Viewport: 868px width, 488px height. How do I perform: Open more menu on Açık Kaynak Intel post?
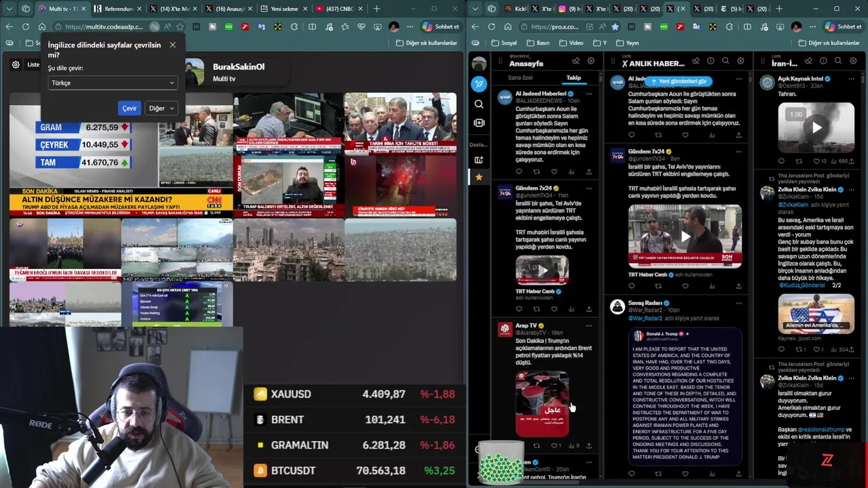853,79
